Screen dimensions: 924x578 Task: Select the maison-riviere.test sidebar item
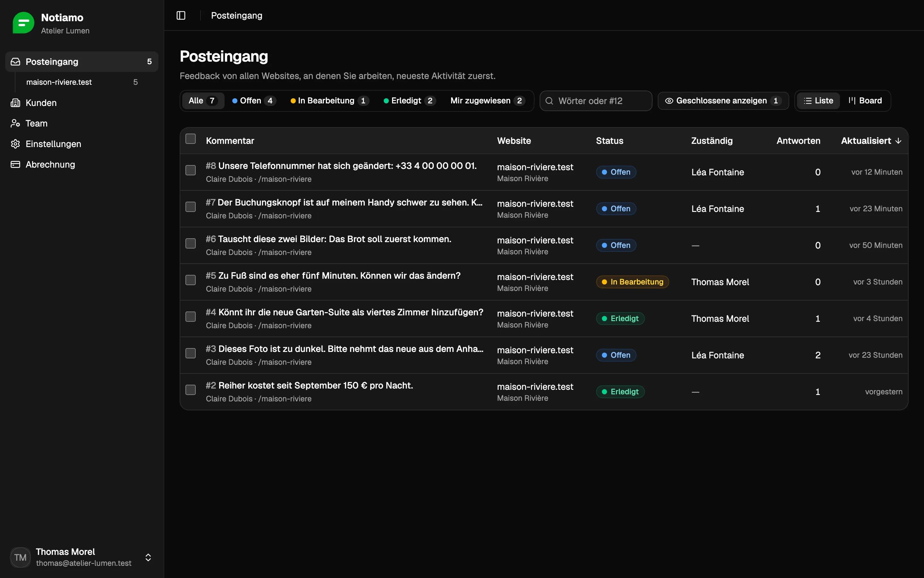82,82
